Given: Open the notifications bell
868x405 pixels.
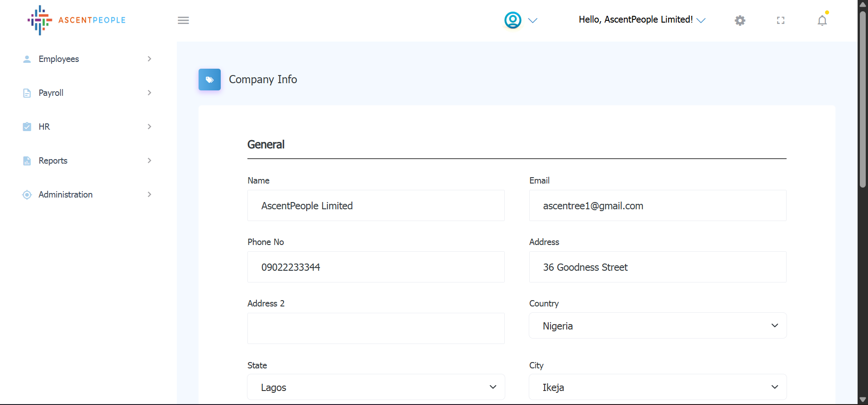Looking at the screenshot, I should click(822, 21).
